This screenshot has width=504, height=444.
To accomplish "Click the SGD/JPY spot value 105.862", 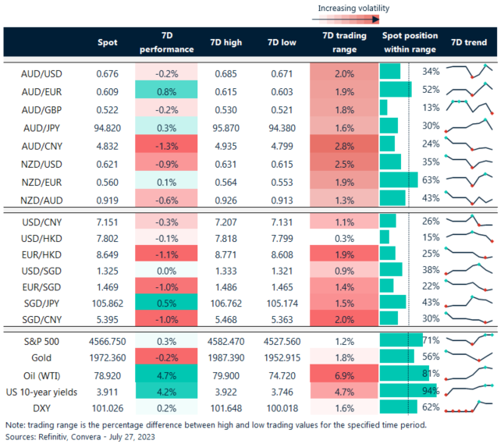I will pyautogui.click(x=108, y=302).
